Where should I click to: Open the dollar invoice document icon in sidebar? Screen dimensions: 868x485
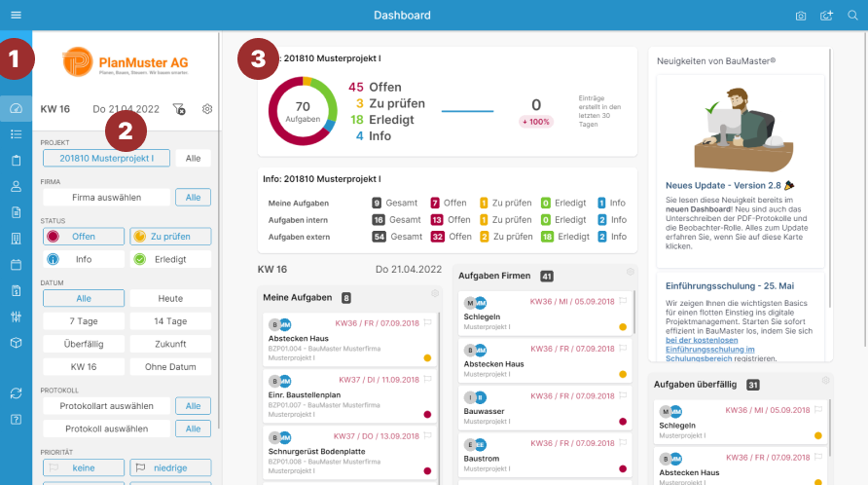coord(16,290)
